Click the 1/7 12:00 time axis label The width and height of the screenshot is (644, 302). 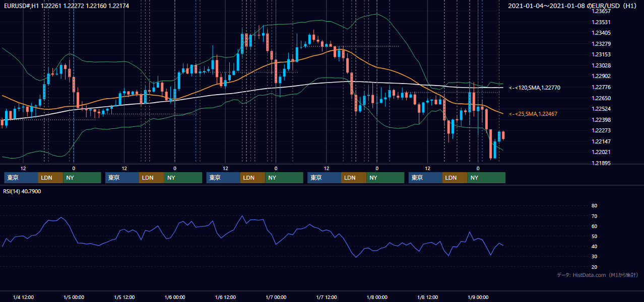[326, 297]
